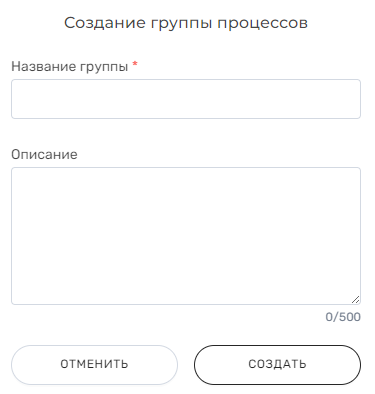The image size is (375, 394).
Task: Place cursor in the description box
Action: click(186, 236)
